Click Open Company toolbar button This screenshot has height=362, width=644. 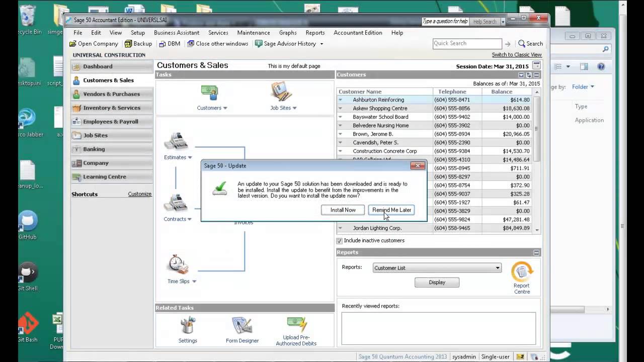pyautogui.click(x=94, y=44)
